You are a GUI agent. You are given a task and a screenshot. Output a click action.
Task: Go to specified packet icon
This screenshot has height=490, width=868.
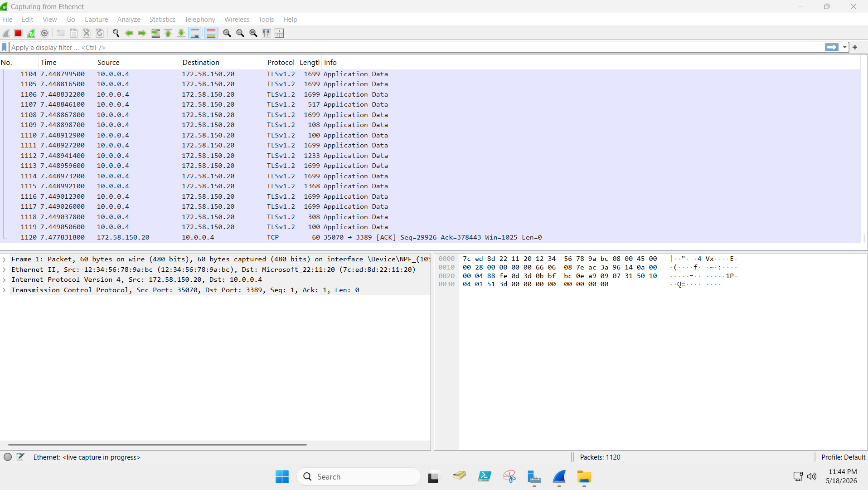(155, 33)
